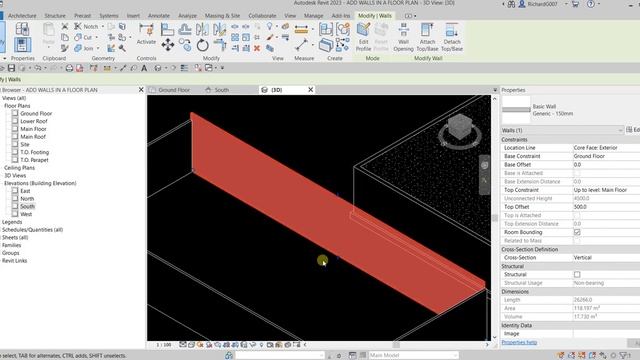Tick the Site view checkbox
Viewport: 640px width, 360px height.
pyautogui.click(x=15, y=144)
